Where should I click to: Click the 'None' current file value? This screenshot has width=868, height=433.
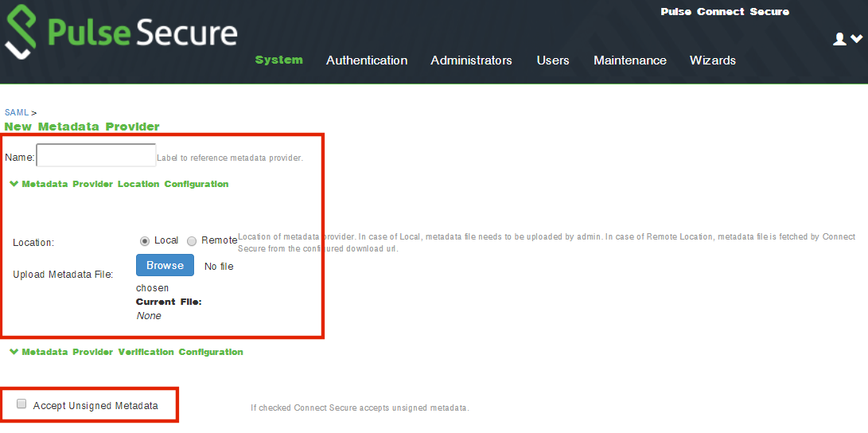click(x=149, y=316)
